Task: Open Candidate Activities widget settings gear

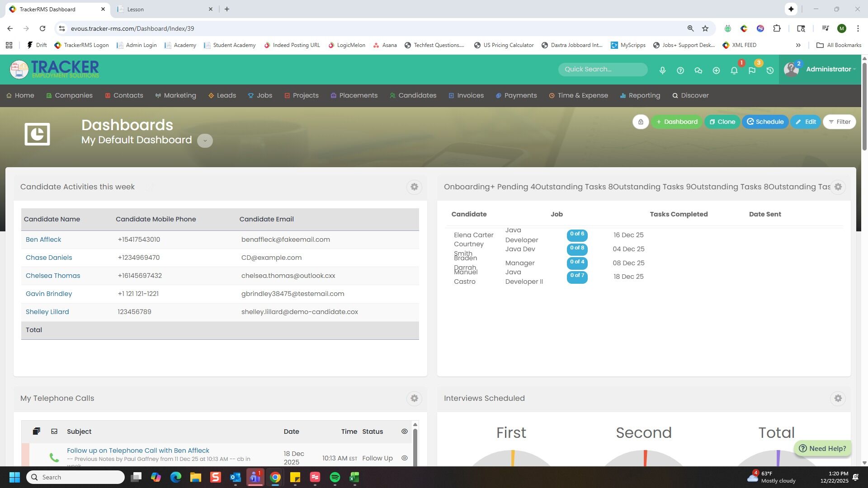Action: 414,187
